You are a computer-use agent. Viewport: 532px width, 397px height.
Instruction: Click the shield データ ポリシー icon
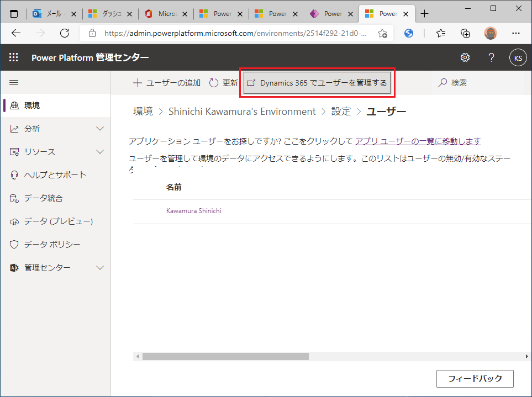tap(14, 245)
